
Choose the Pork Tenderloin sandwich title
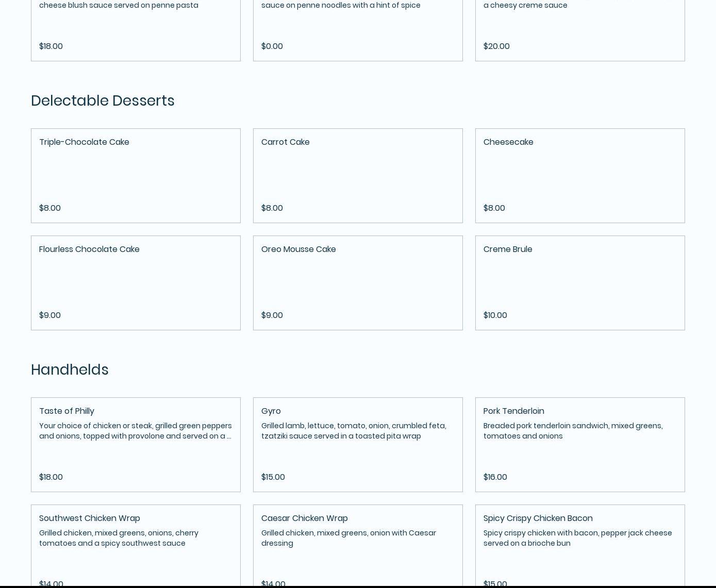click(513, 411)
